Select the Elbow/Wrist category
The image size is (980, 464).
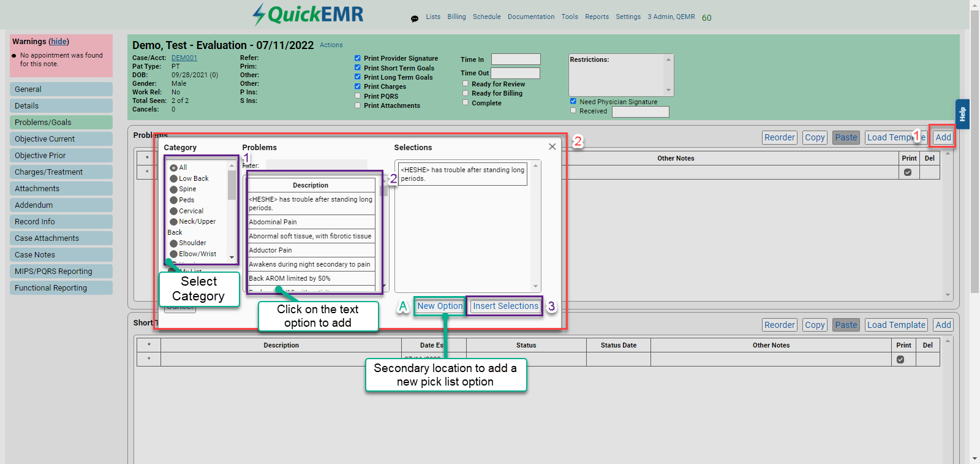click(x=173, y=254)
